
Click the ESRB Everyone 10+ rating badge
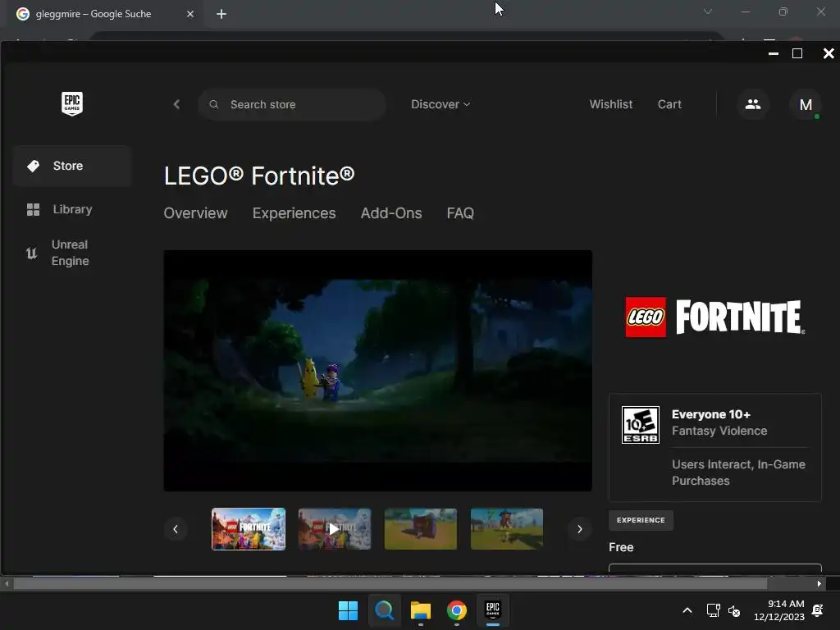tap(640, 425)
